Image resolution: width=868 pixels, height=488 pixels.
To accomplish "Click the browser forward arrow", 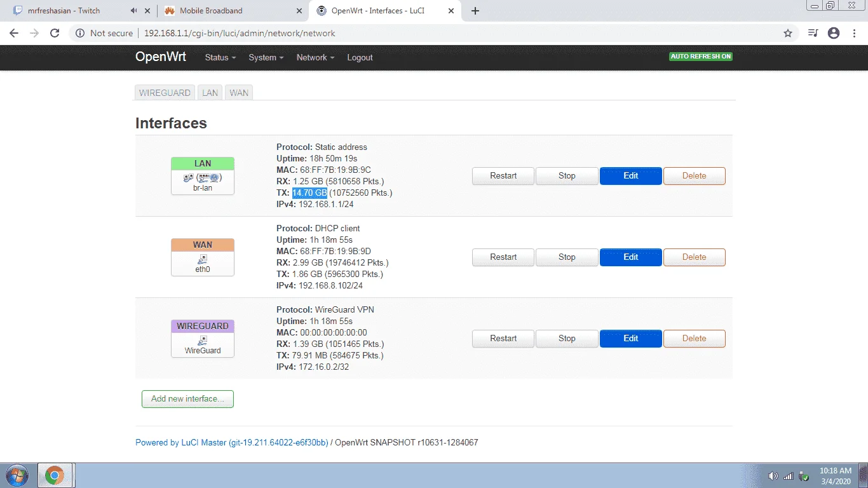I will [x=34, y=33].
